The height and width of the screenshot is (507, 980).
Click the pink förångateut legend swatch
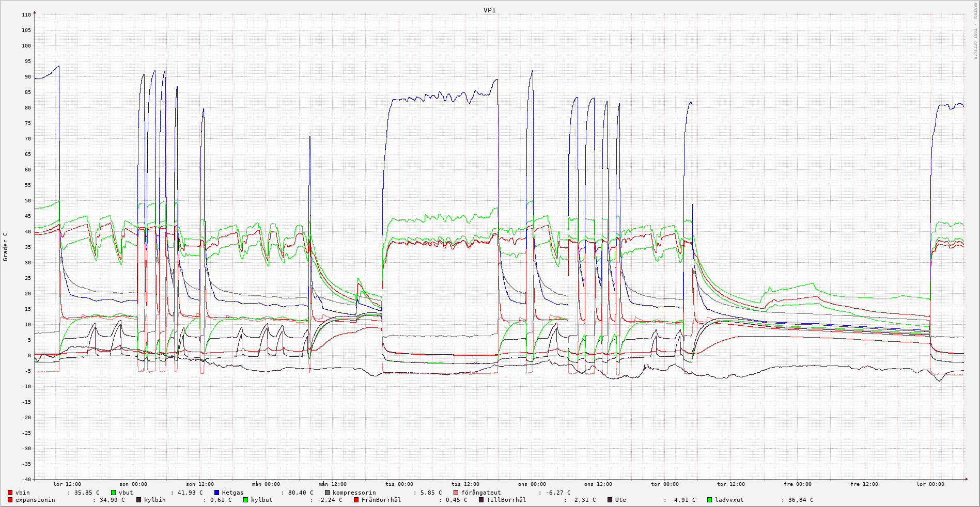[456, 493]
